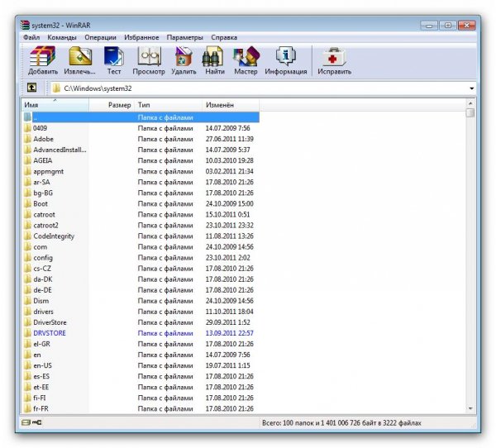This screenshot has height=448, width=496.
Task: Launch the Мастер (Wizard) toolbar icon
Action: coord(246,56)
